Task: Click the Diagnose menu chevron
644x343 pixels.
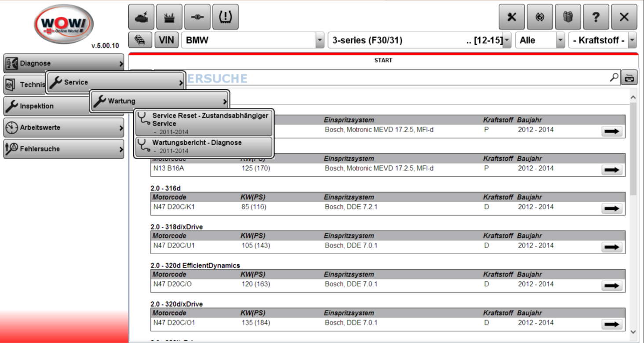Action: 121,64
